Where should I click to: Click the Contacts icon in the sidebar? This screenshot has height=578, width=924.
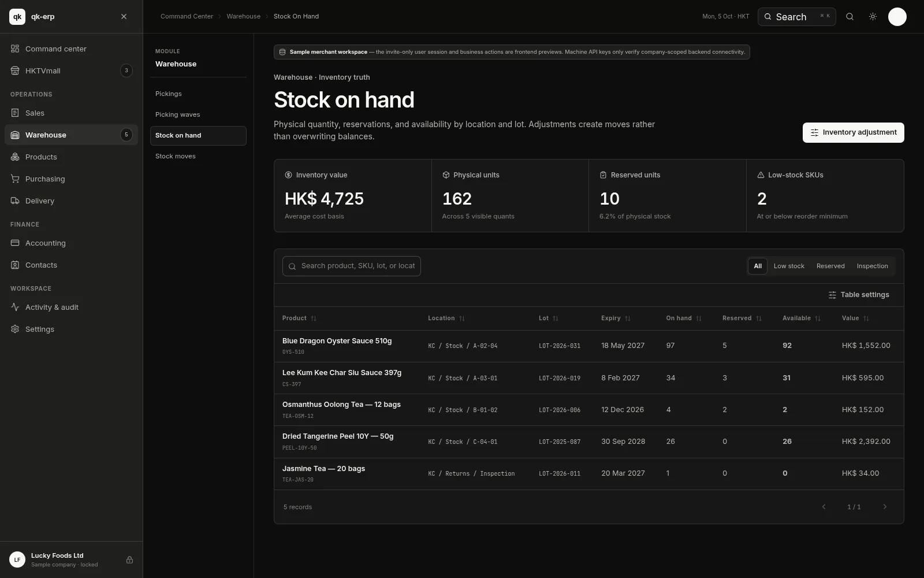click(x=15, y=265)
